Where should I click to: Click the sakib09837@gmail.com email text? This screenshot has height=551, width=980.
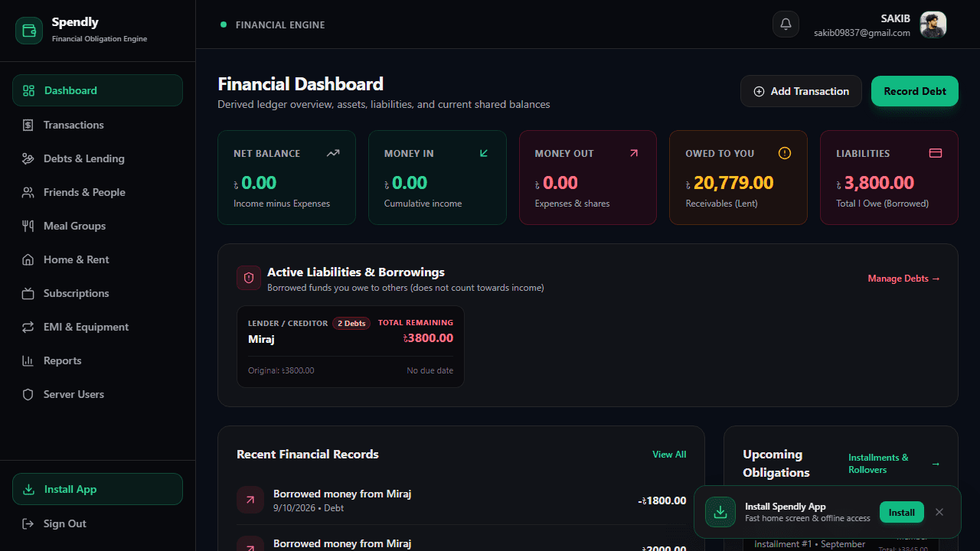click(x=862, y=33)
